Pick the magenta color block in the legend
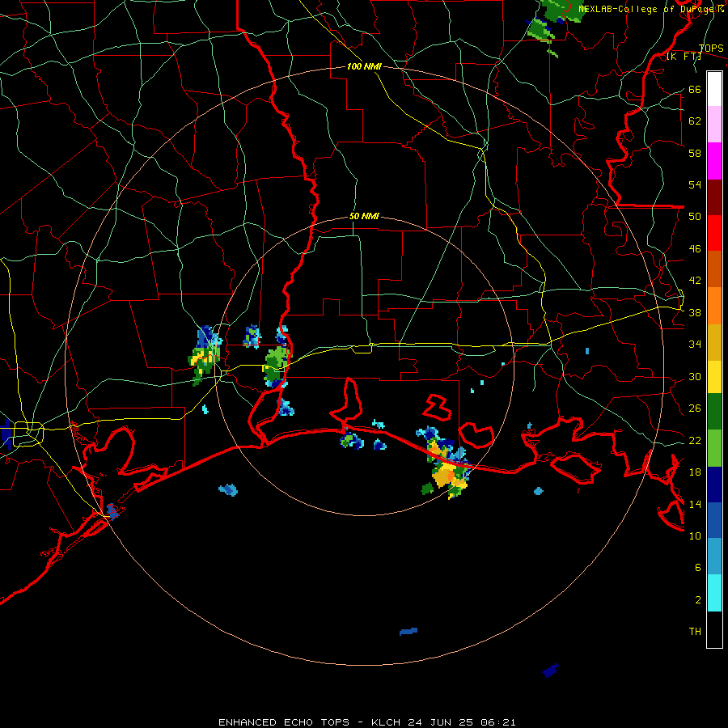This screenshot has width=728, height=728. click(714, 161)
